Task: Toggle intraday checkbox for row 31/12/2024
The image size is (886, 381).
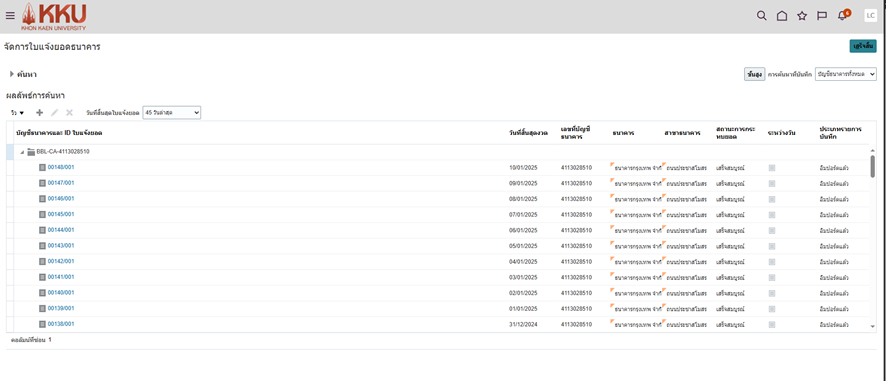Action: pyautogui.click(x=772, y=324)
